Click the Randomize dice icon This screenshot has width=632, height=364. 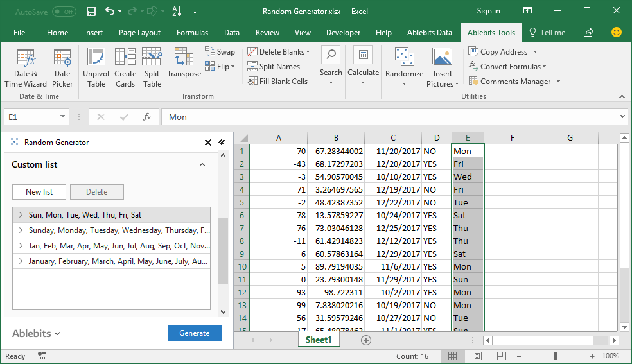pyautogui.click(x=404, y=56)
